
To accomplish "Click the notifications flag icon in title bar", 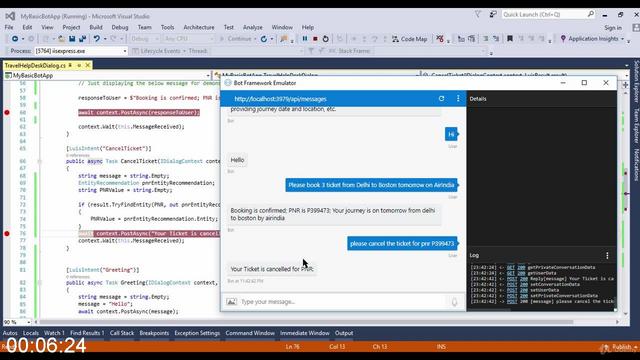I will (478, 14).
